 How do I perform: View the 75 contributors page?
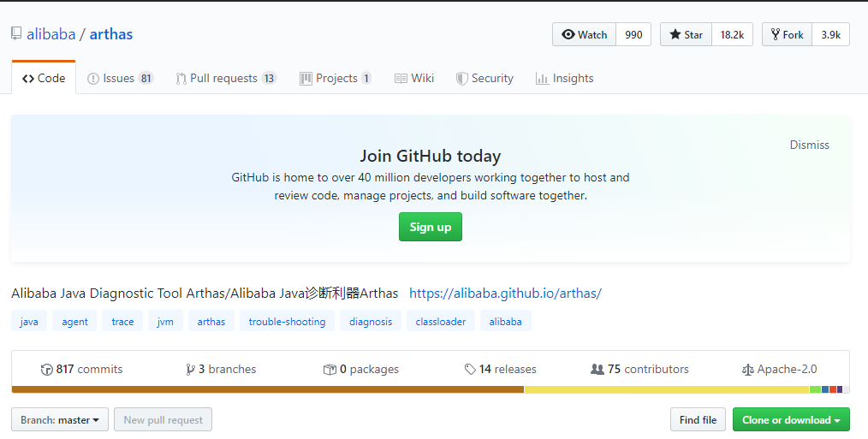point(640,369)
